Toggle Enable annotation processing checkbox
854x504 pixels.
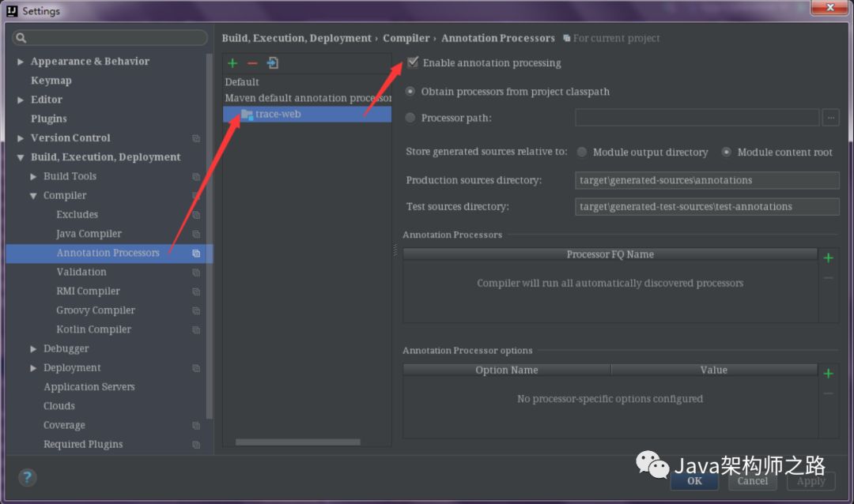[x=412, y=62]
